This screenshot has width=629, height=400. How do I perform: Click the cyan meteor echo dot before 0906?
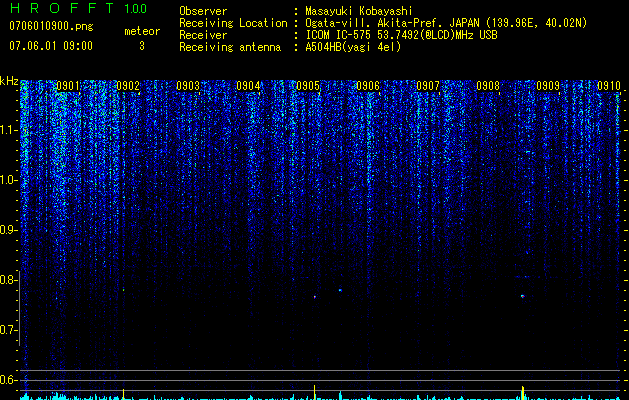[340, 290]
